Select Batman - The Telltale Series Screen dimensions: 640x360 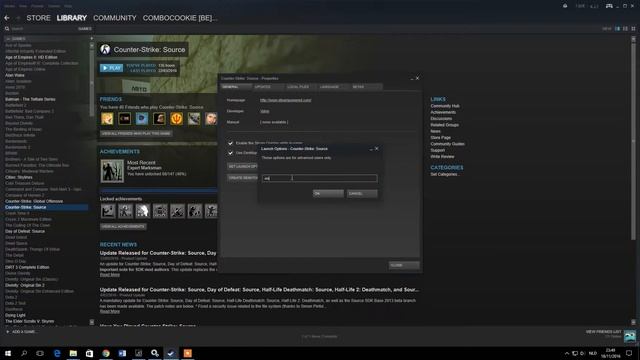30,99
